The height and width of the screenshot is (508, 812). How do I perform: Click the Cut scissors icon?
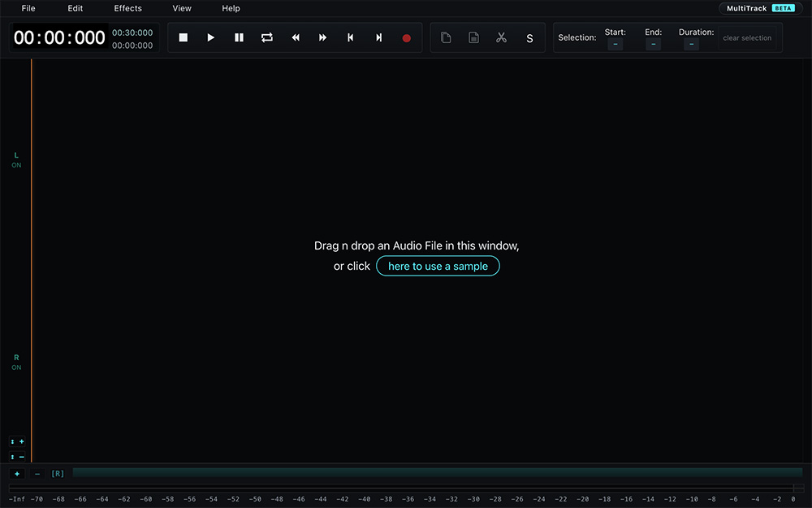tap(501, 37)
